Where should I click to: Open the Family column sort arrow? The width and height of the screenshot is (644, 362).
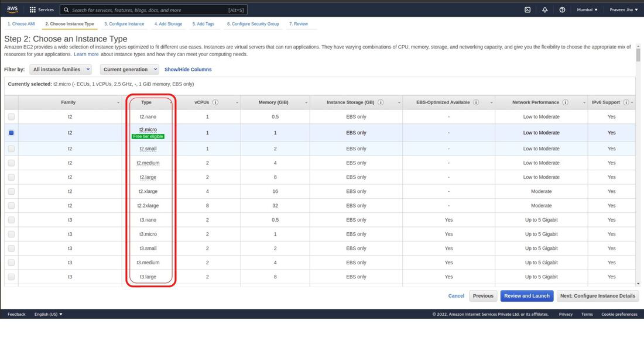coord(118,102)
